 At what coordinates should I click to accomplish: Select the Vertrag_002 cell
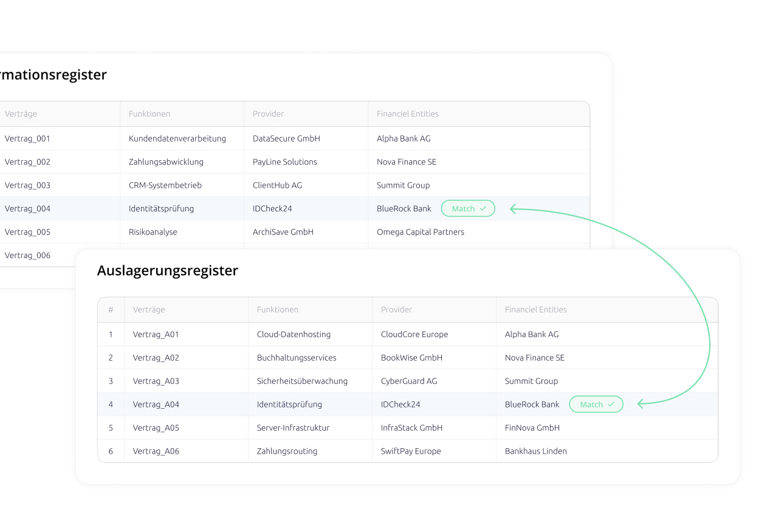[27, 162]
